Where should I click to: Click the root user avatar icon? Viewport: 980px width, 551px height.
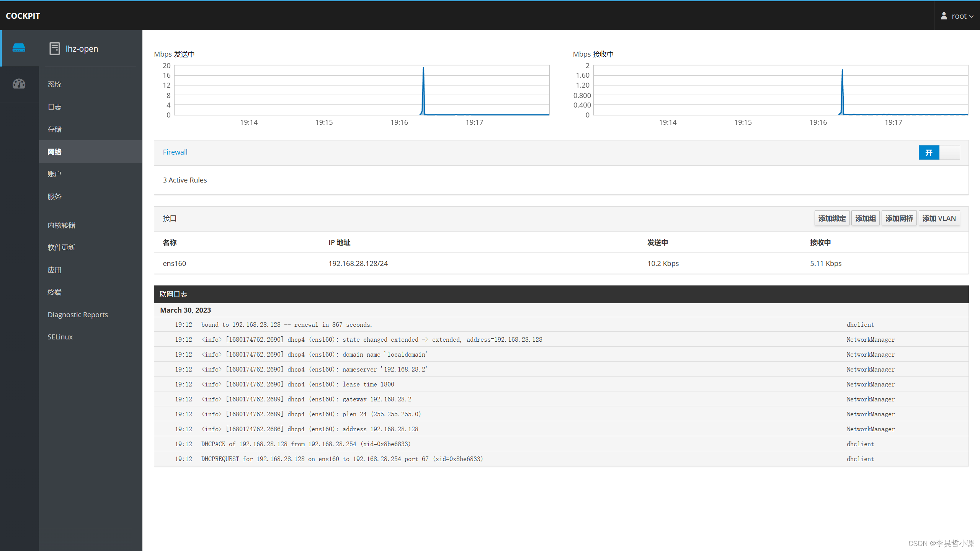pyautogui.click(x=944, y=16)
